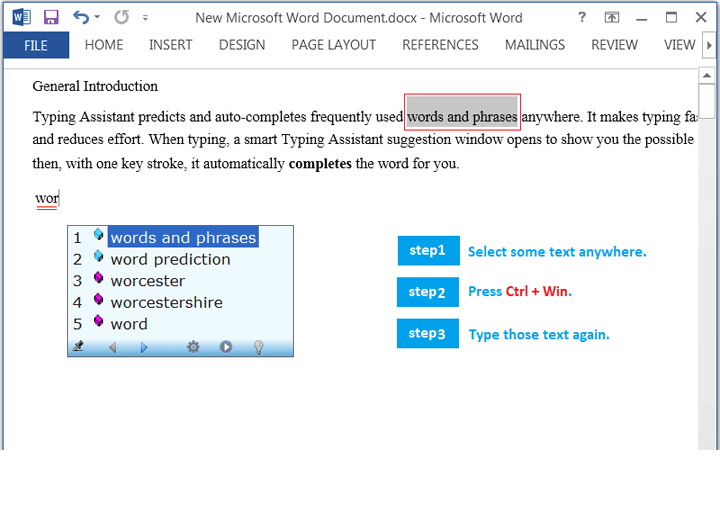
Task: Choose suggestion 'words and phrases'
Action: coord(183,237)
